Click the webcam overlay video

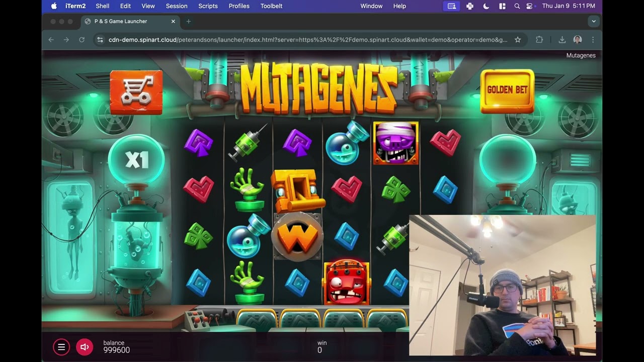[x=503, y=286]
